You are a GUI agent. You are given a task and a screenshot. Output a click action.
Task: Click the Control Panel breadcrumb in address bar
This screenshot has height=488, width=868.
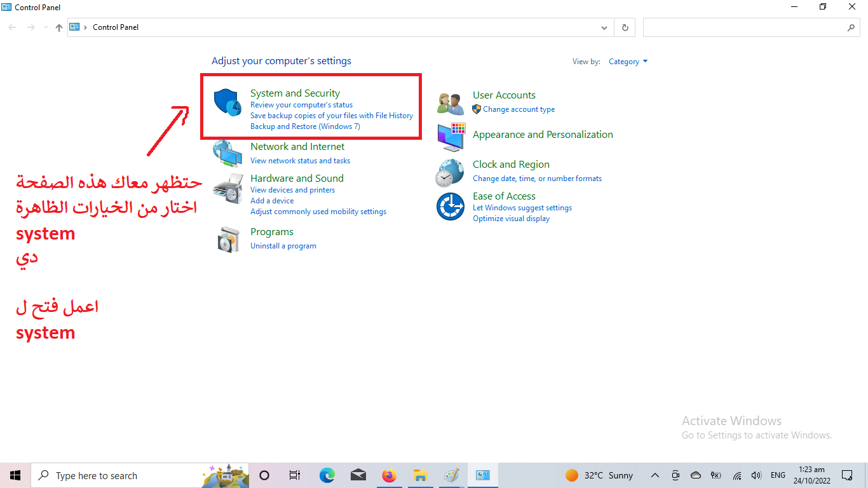116,27
